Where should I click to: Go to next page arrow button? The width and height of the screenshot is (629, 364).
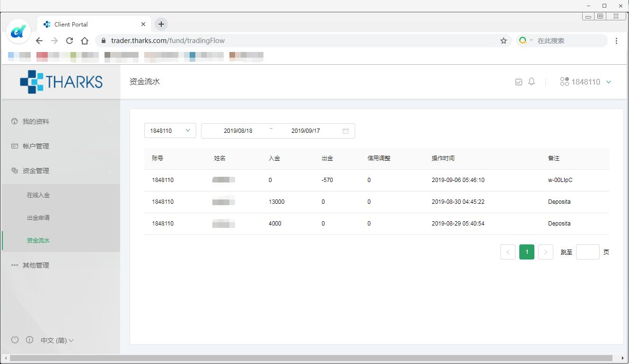(x=546, y=252)
